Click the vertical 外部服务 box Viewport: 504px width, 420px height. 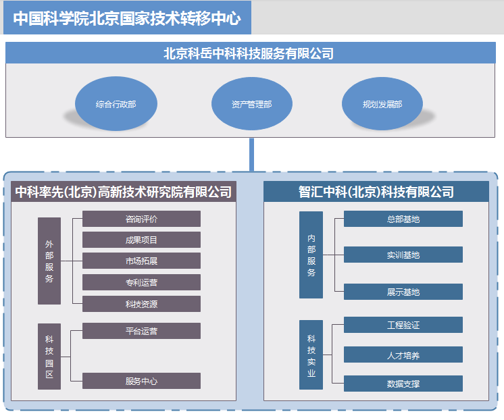pyautogui.click(x=49, y=261)
